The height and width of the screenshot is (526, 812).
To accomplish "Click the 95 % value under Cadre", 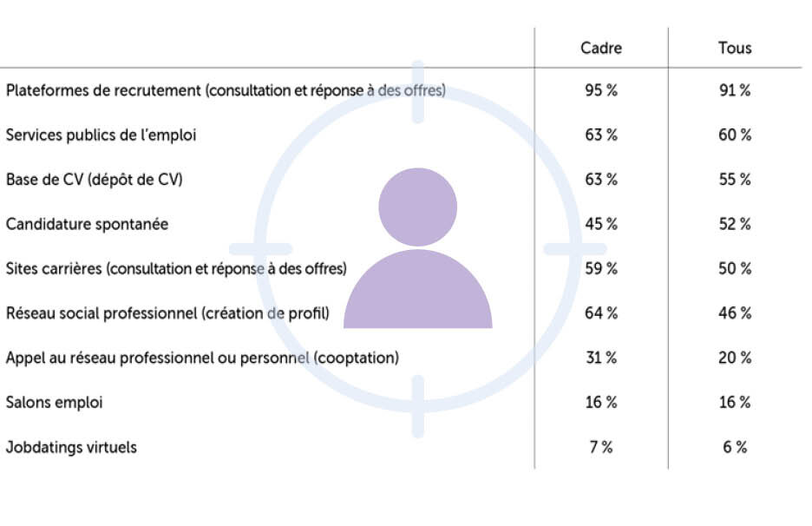I will tap(600, 90).
